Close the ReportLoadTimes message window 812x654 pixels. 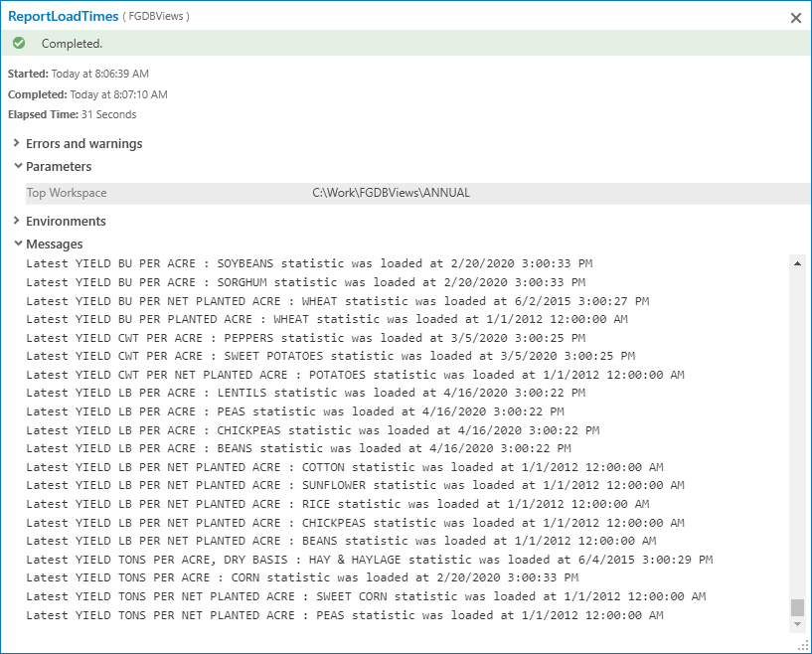pyautogui.click(x=795, y=18)
